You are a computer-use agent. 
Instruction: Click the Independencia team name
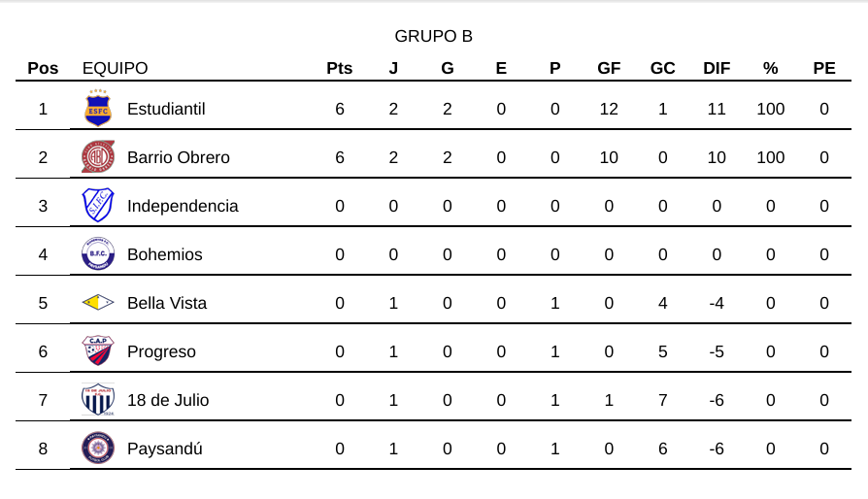point(183,206)
